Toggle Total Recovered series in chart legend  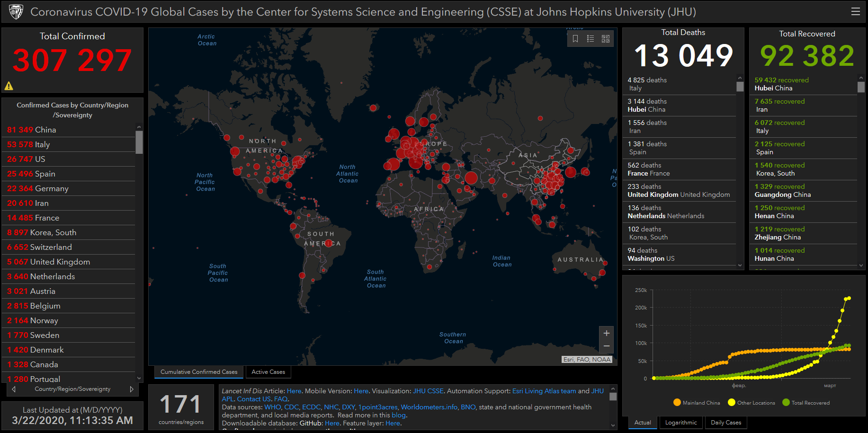point(806,403)
